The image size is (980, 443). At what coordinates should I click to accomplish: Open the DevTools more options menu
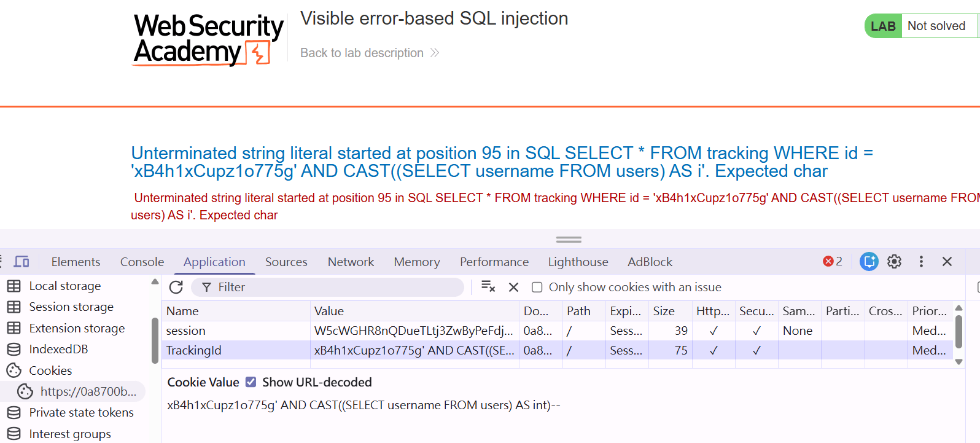point(921,261)
